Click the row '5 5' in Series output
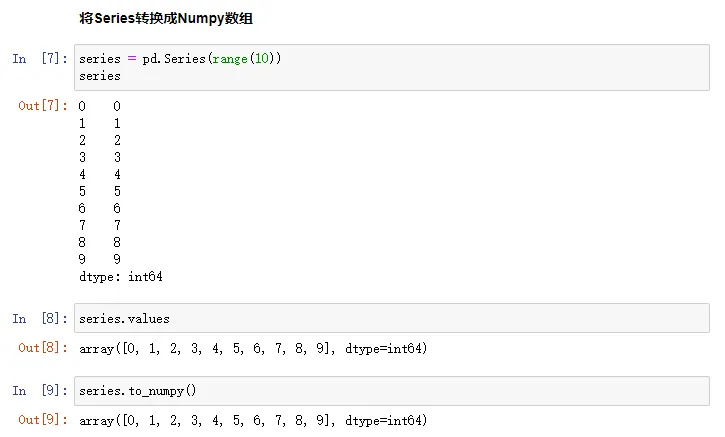Image resolution: width=725 pixels, height=437 pixels. point(99,191)
